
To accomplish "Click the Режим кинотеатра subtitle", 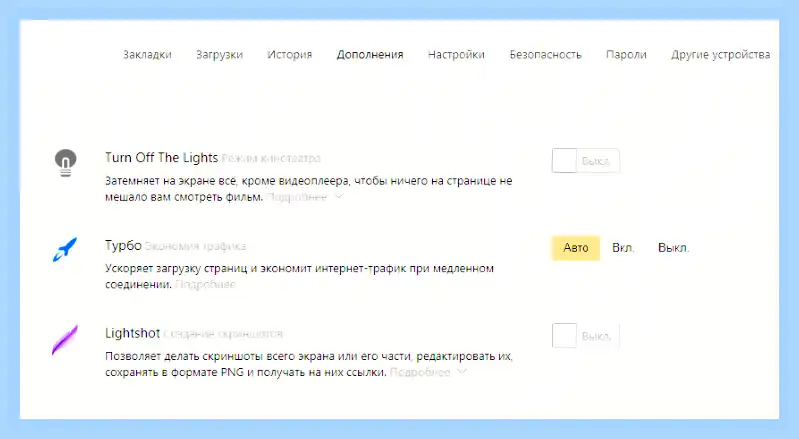I will pyautogui.click(x=271, y=158).
